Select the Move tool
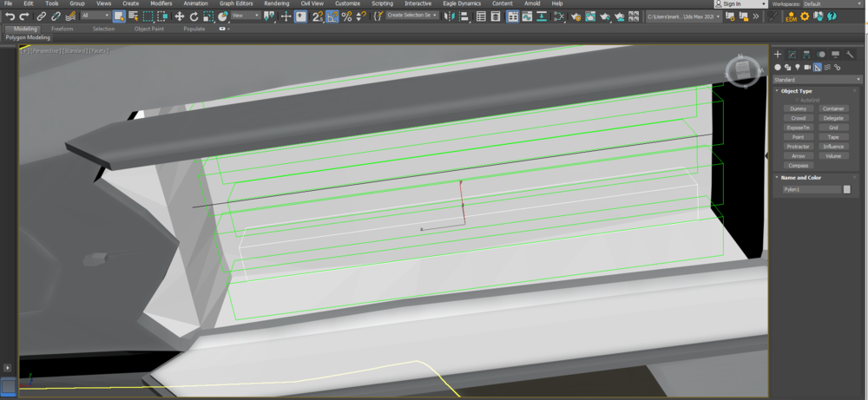This screenshot has width=868, height=400. pos(180,16)
